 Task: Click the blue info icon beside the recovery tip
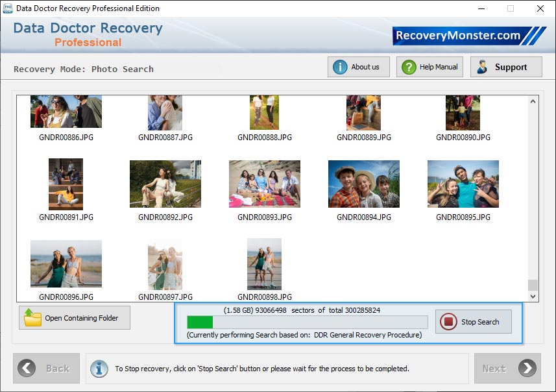point(99,368)
